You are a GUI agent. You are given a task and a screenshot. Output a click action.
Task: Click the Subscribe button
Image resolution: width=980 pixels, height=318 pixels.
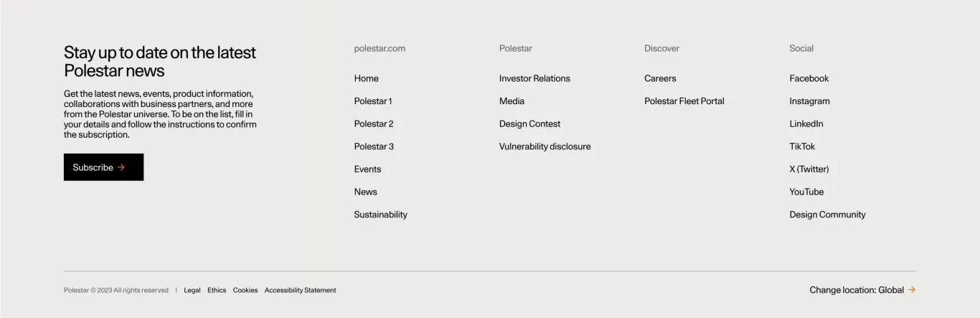coord(103,167)
